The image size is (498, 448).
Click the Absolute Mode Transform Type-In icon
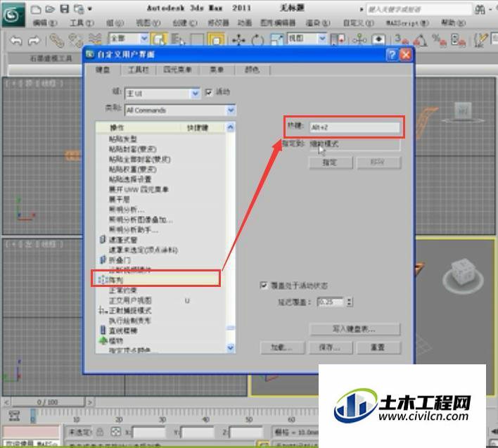116,432
